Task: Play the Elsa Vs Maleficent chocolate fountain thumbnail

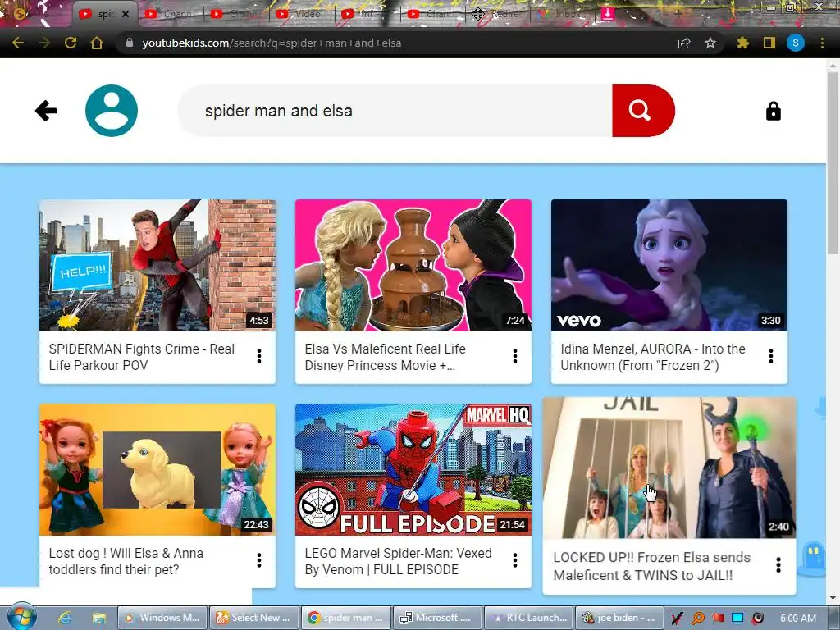Action: (x=413, y=265)
